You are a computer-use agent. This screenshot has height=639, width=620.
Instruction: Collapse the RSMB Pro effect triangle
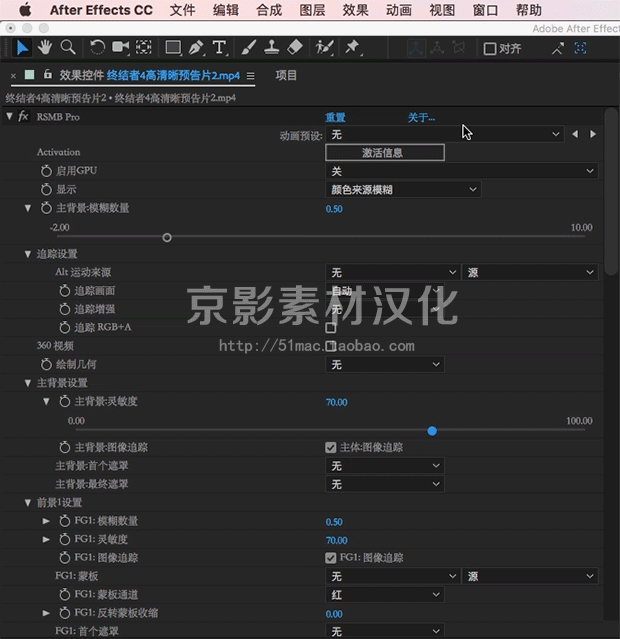9,117
